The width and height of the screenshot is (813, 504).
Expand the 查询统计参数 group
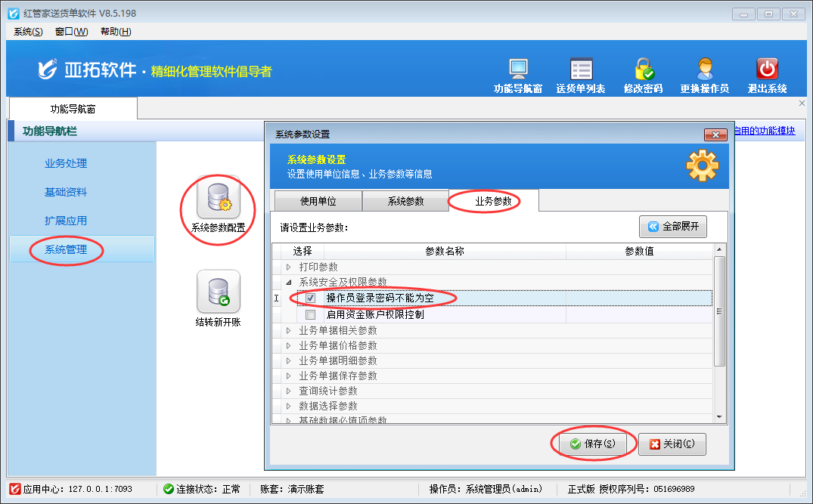click(x=288, y=391)
